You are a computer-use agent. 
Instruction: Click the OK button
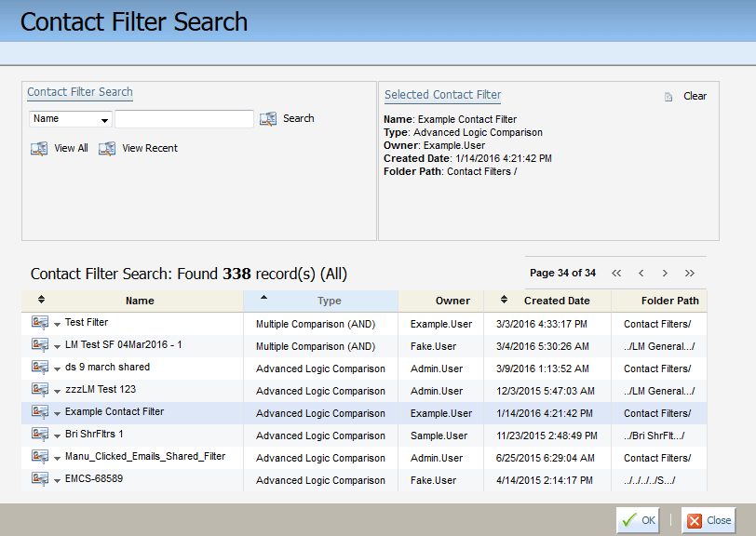click(x=638, y=520)
